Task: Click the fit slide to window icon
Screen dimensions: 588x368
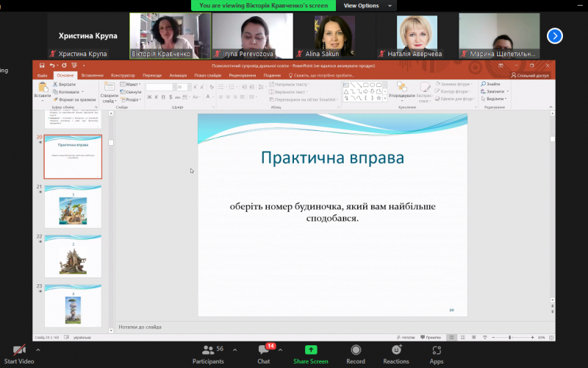Action: pyautogui.click(x=551, y=337)
